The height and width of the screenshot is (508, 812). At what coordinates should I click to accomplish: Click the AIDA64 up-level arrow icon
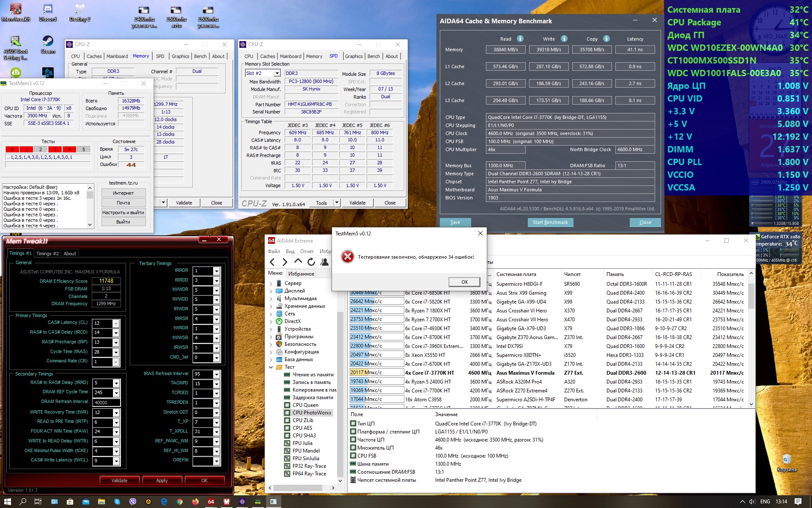[x=298, y=262]
